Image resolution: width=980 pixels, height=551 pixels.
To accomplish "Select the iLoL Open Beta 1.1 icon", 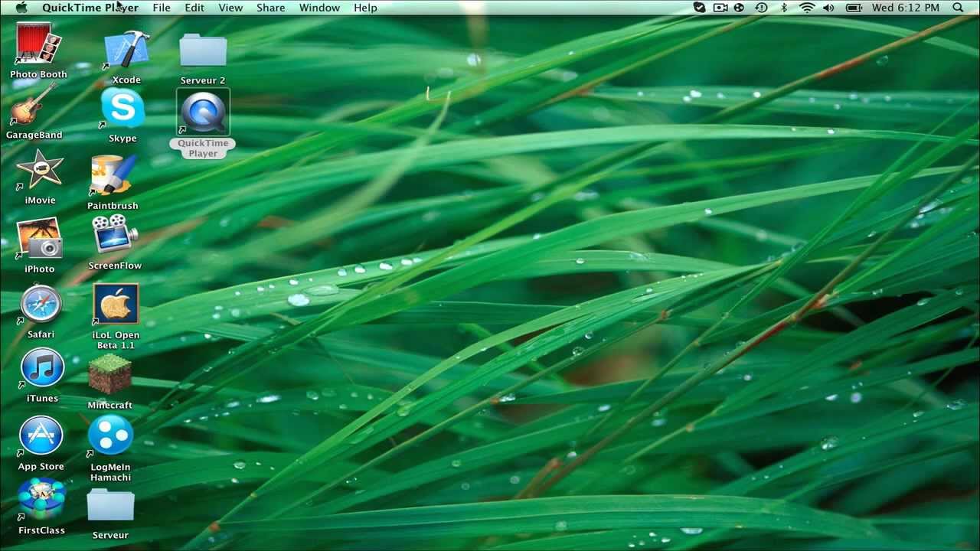I will 116,304.
